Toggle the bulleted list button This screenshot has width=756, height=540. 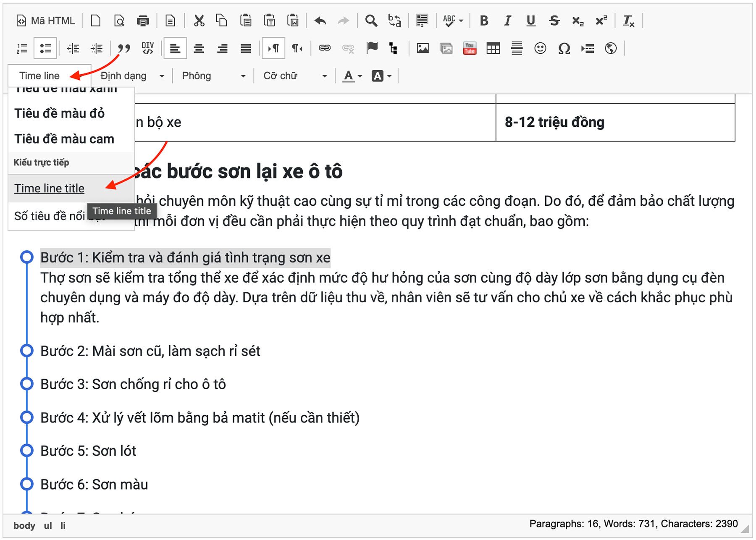coord(45,49)
